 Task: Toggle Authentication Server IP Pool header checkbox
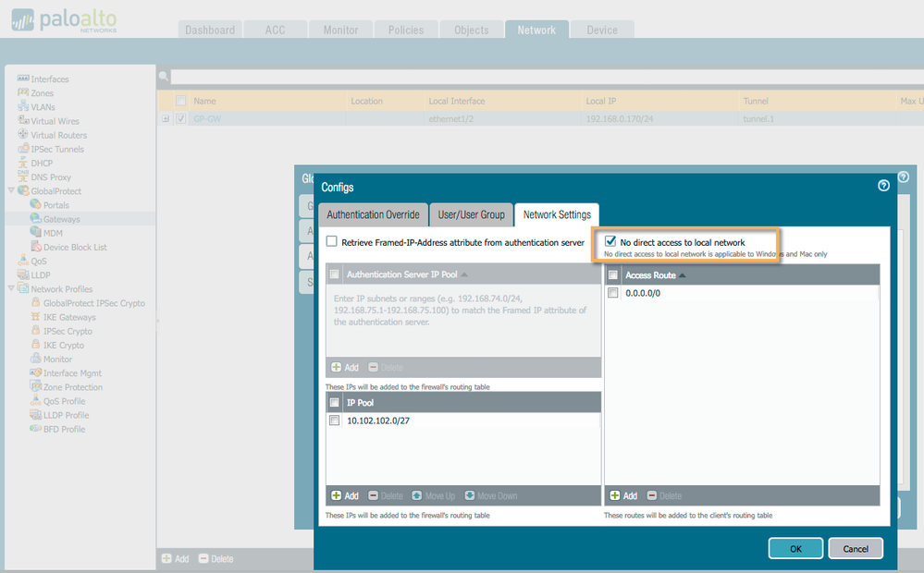(334, 274)
